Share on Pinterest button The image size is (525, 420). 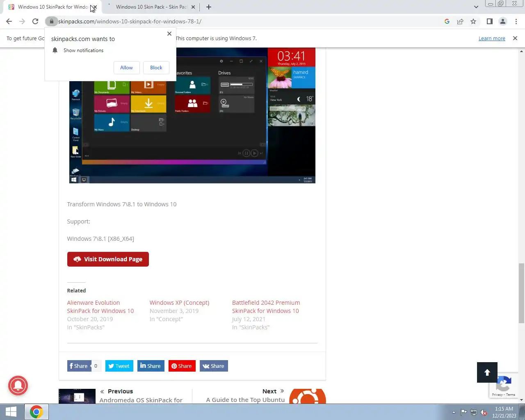tap(182, 366)
